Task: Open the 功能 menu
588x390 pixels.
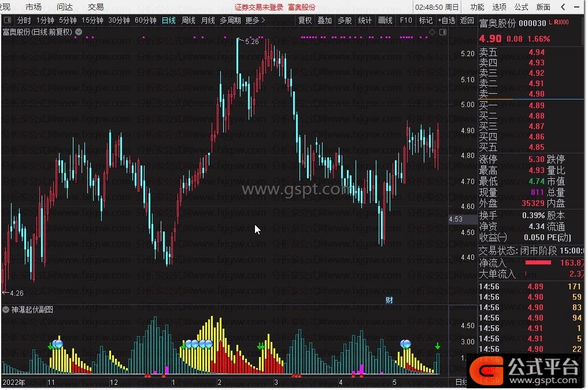Action: 478,7
